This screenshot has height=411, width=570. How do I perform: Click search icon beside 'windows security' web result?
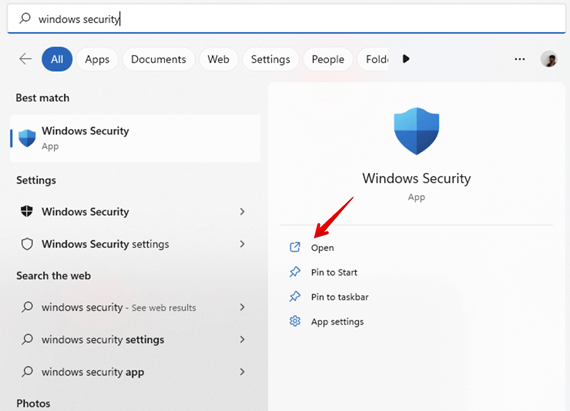click(27, 307)
